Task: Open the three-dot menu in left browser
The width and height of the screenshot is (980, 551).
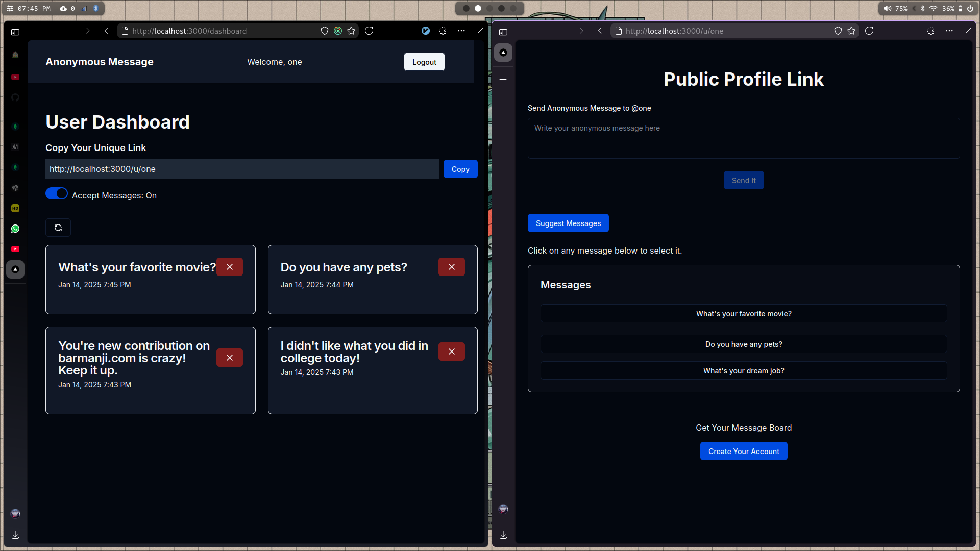Action: pyautogui.click(x=461, y=31)
